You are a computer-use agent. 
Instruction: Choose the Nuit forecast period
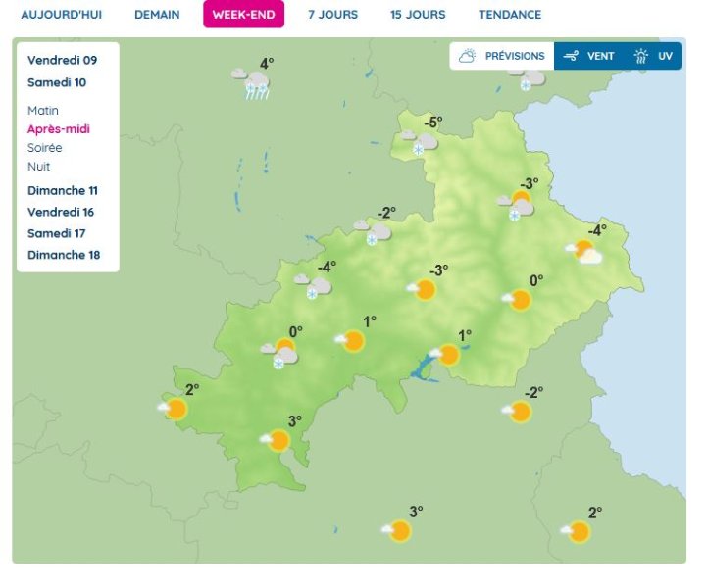click(39, 167)
